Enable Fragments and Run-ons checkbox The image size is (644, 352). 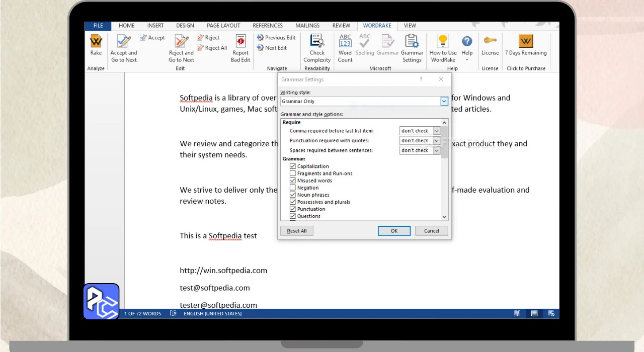pos(293,173)
